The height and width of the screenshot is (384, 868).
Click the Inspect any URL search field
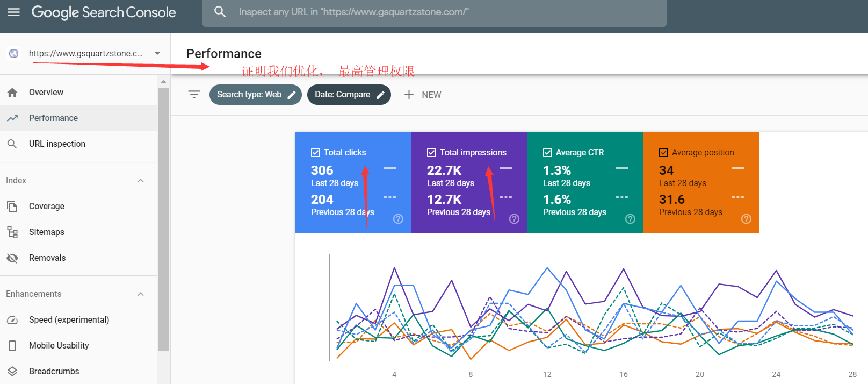(435, 12)
